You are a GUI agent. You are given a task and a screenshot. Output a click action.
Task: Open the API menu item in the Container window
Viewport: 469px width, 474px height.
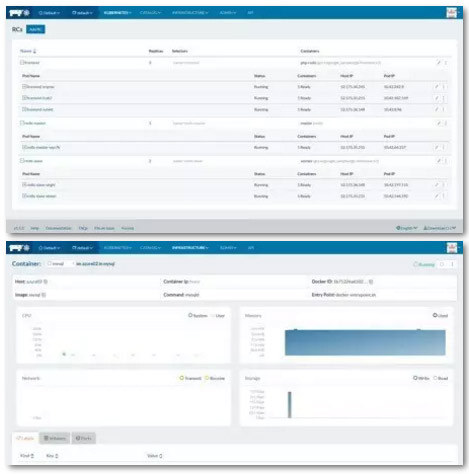(251, 248)
